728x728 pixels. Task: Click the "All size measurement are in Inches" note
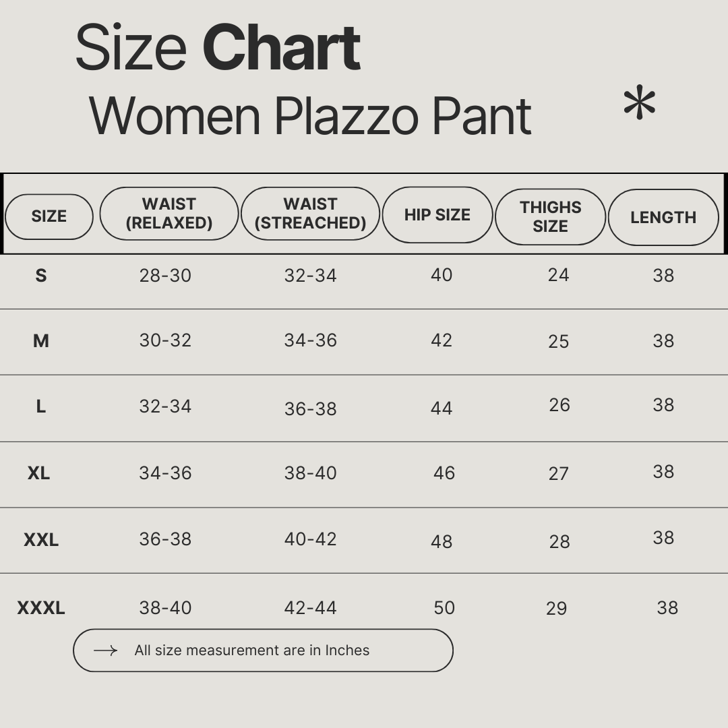pyautogui.click(x=252, y=650)
